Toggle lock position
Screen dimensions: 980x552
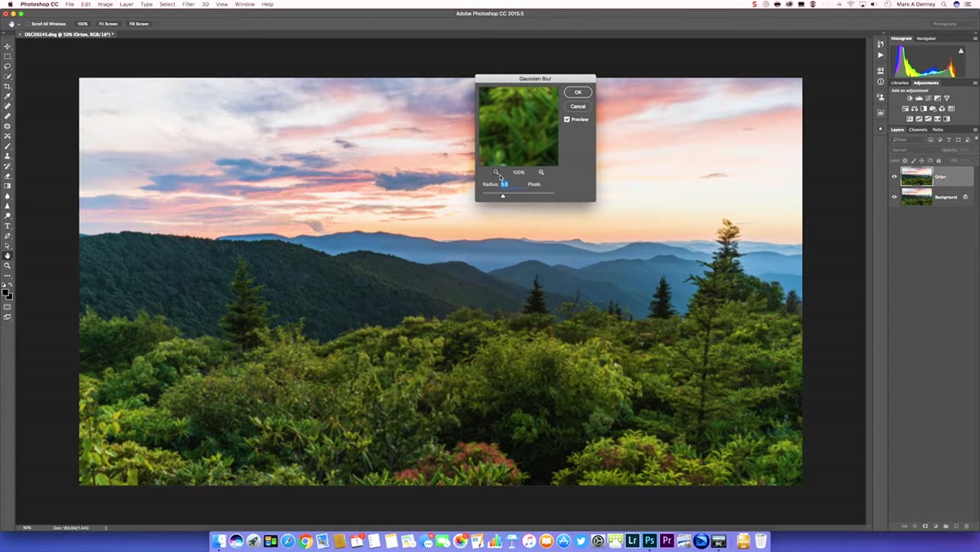[x=921, y=161]
